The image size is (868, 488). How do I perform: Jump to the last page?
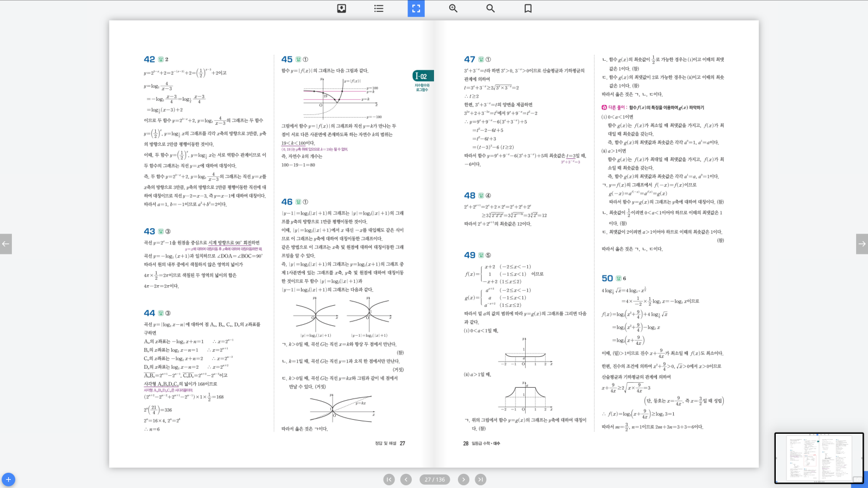(x=481, y=479)
